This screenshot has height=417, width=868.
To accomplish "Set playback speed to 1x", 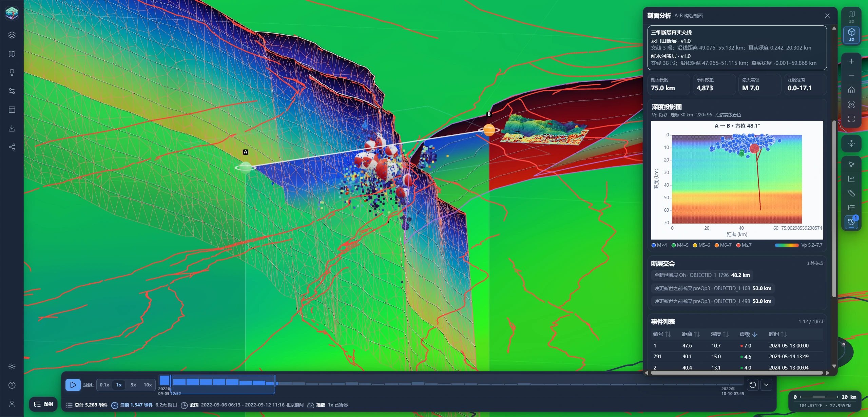I will point(119,385).
